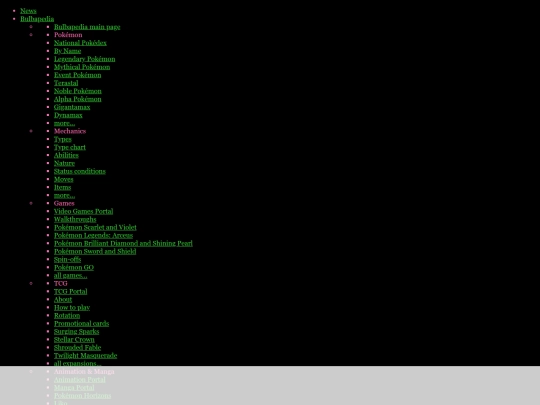Open the Terastal link

pyautogui.click(x=66, y=83)
